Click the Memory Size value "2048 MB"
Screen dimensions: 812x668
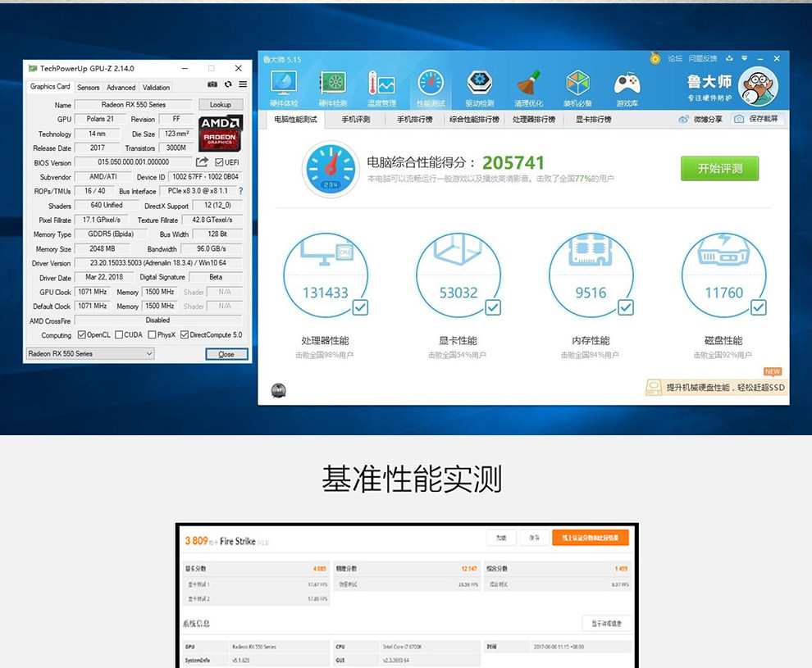pos(103,248)
